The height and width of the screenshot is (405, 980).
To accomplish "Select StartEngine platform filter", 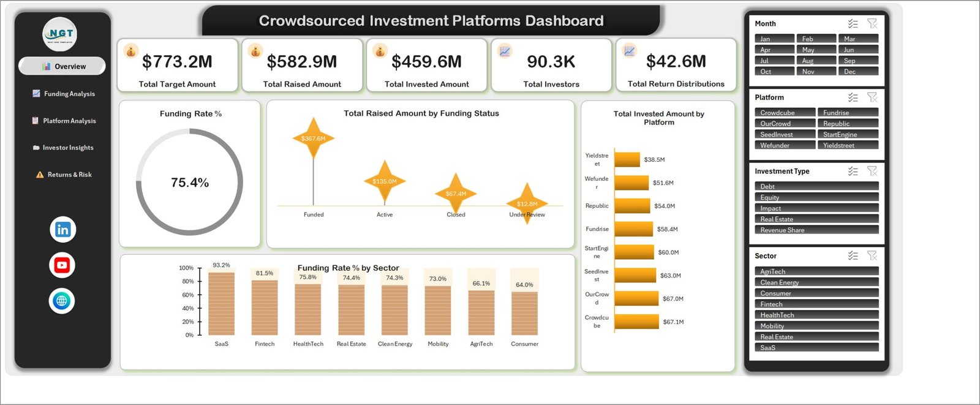I will coord(848,135).
